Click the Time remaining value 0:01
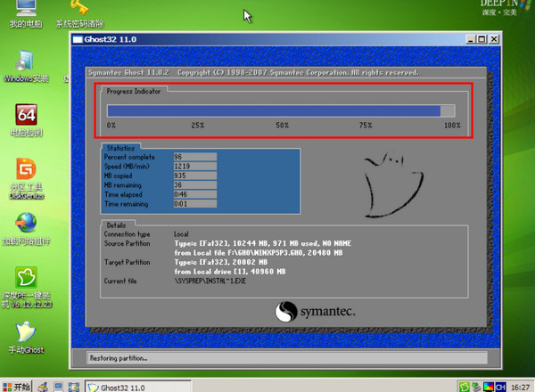This screenshot has width=535, height=392. pos(194,203)
